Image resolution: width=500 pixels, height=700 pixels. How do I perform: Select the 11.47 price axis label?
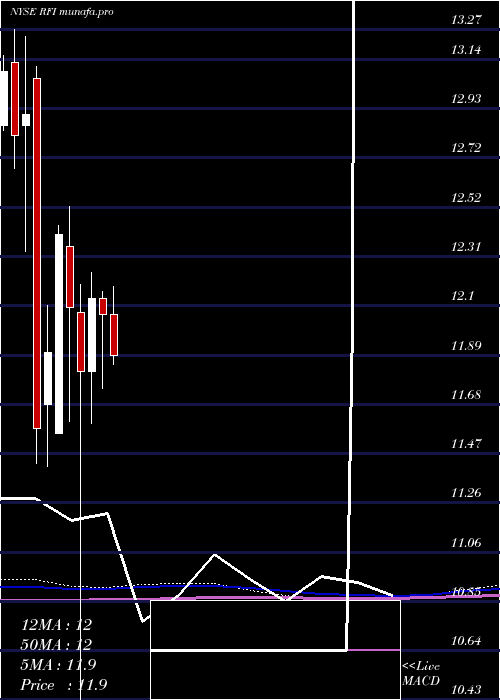[x=466, y=444]
